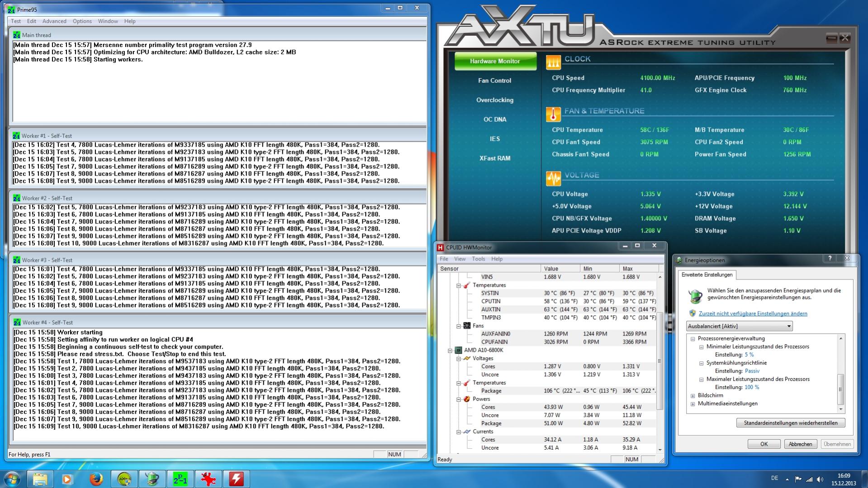868x488 pixels.
Task: Click the chip icon beside AMD A10-6800K
Action: point(458,350)
